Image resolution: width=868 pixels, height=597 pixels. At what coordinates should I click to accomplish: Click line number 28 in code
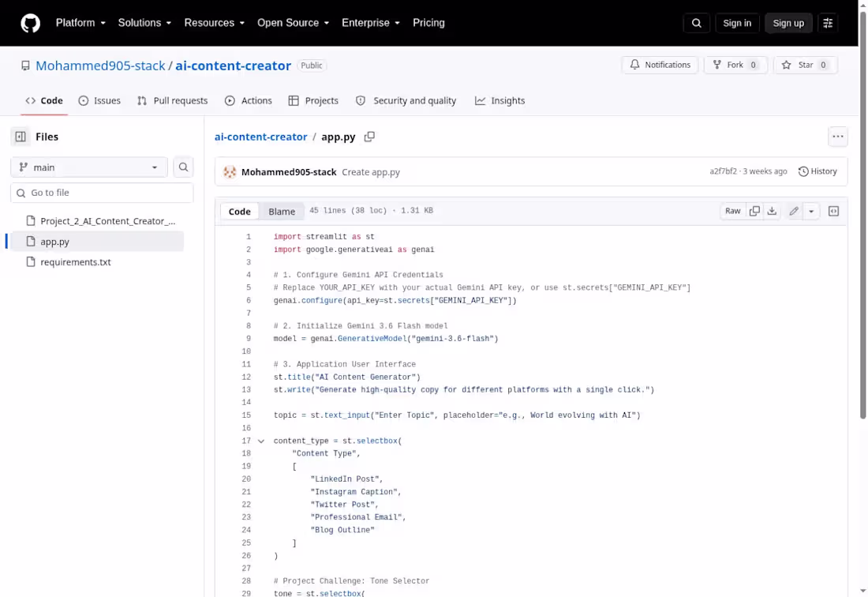pos(245,581)
